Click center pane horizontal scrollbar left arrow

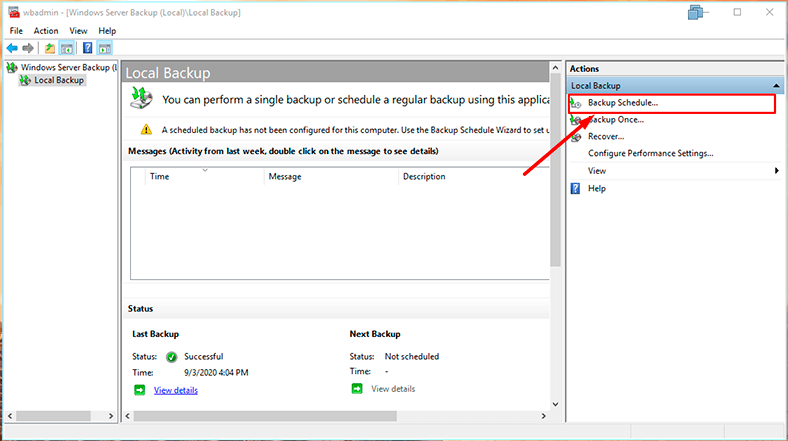coord(128,416)
